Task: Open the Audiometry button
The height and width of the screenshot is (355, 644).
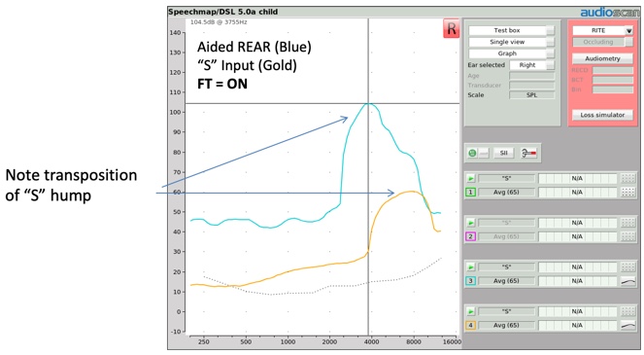Action: pyautogui.click(x=602, y=58)
